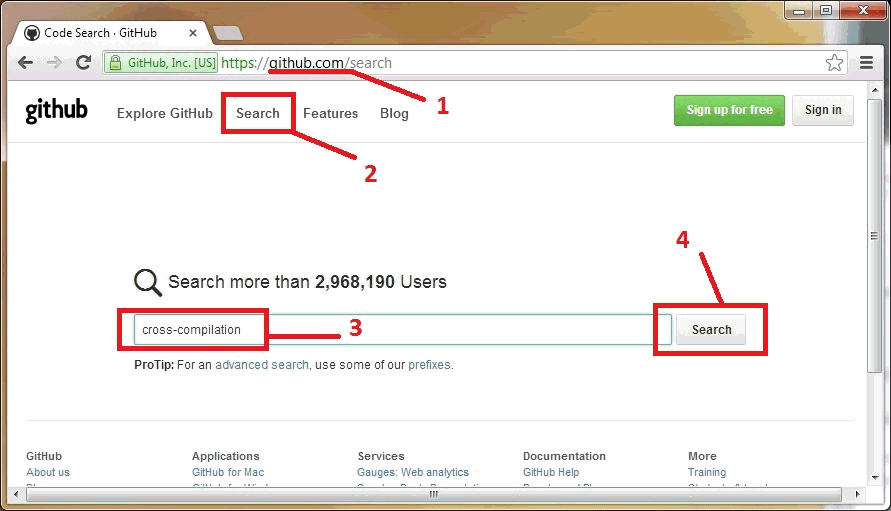Click the Search button beside the query box
Screen dimensions: 891x511
coord(711,330)
